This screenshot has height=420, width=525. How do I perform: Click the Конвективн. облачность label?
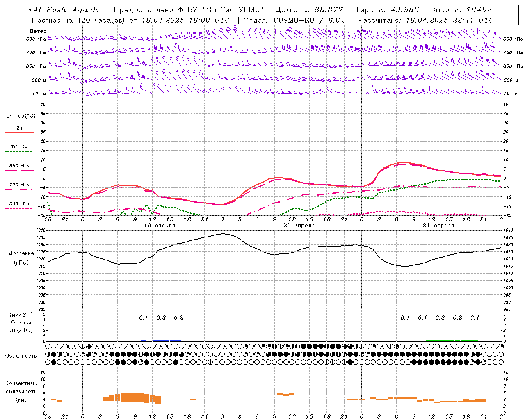pos(21,388)
